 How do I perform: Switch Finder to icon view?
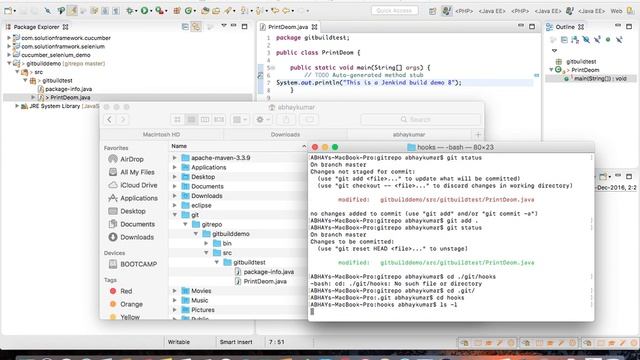pyautogui.click(x=177, y=120)
